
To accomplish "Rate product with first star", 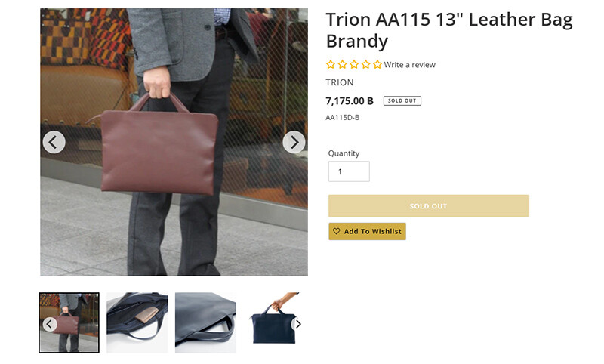I will [x=331, y=65].
